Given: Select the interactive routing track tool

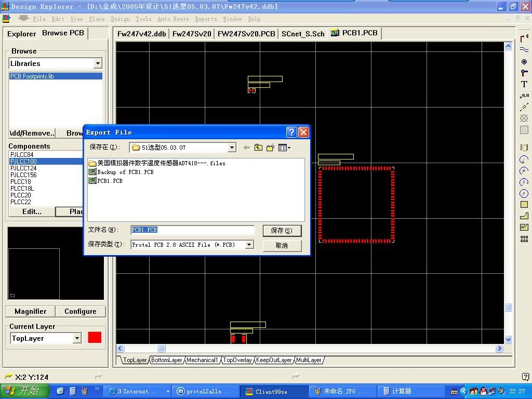Looking at the screenshot, I should [x=524, y=38].
